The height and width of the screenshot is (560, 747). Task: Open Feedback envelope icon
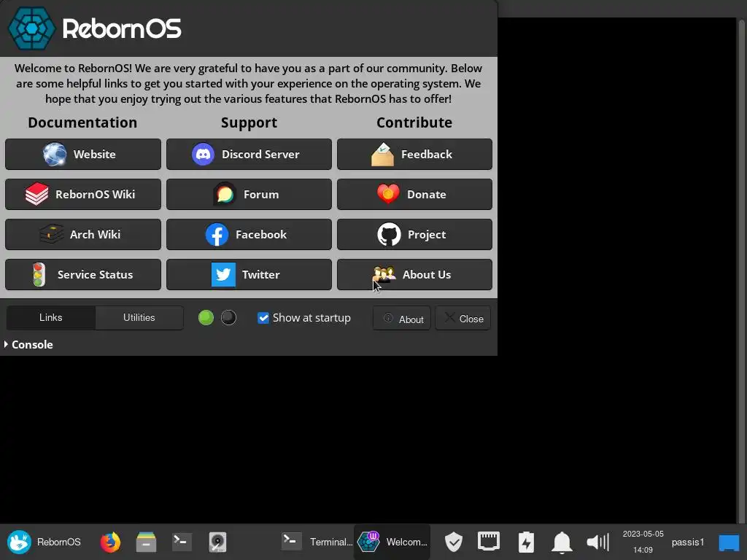[x=382, y=155]
